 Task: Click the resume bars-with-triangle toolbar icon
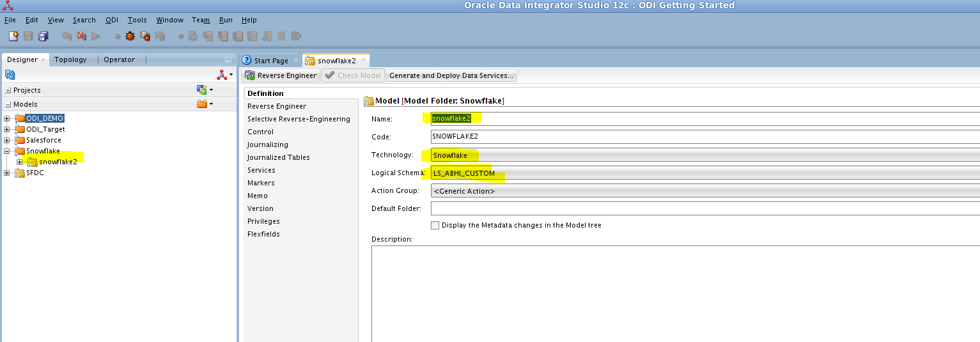pos(296,36)
